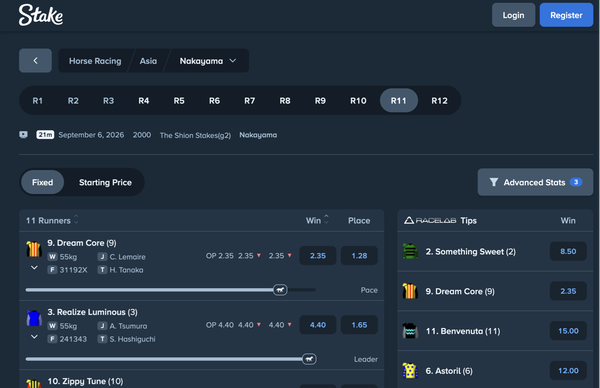Select race tab R10
Screen dimensions: 600x388
pos(358,101)
